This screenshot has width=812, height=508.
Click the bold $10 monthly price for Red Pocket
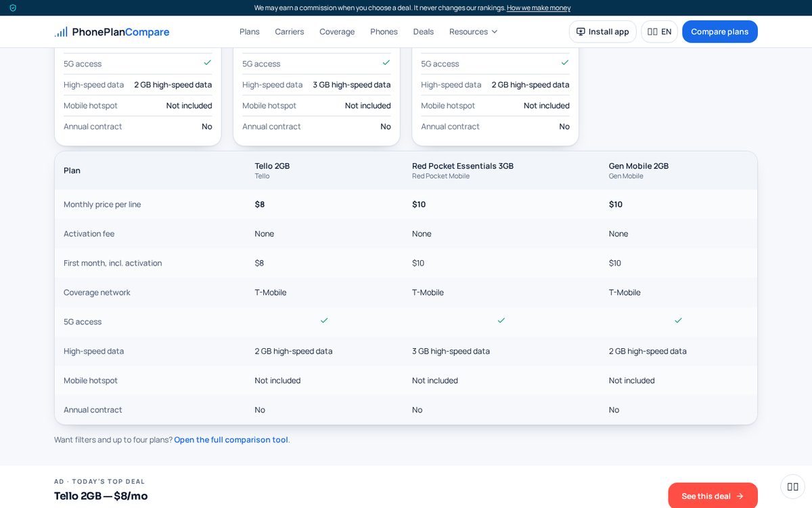(419, 205)
